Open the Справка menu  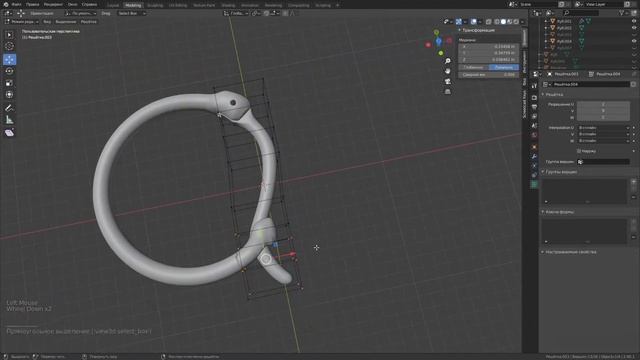coord(89,4)
